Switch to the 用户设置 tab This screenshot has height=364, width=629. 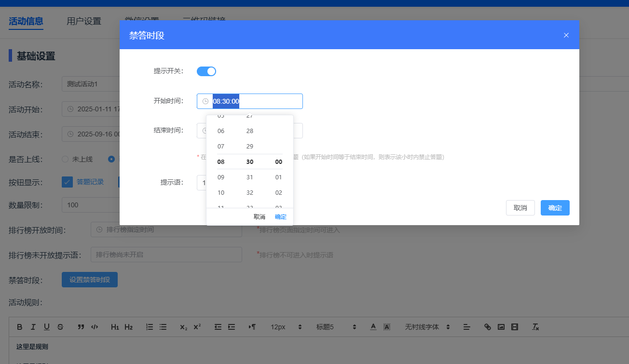(x=84, y=21)
